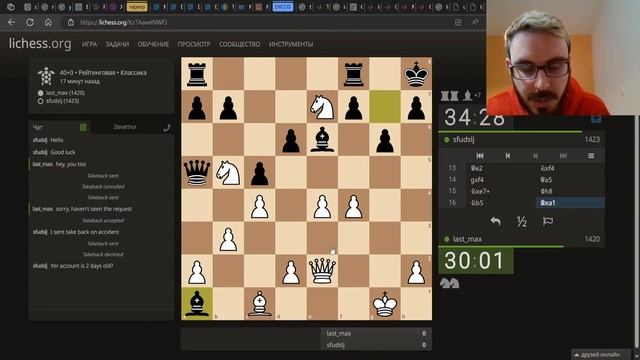Image resolution: width=640 pixels, height=360 pixels.
Task: Open sfudslj (1423) in the game info panel
Action: [x=62, y=101]
